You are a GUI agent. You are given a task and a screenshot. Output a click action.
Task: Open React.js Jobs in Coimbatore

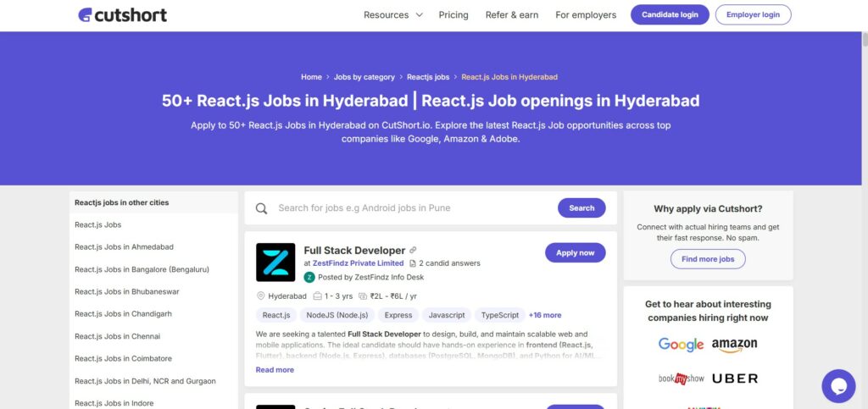pyautogui.click(x=123, y=359)
